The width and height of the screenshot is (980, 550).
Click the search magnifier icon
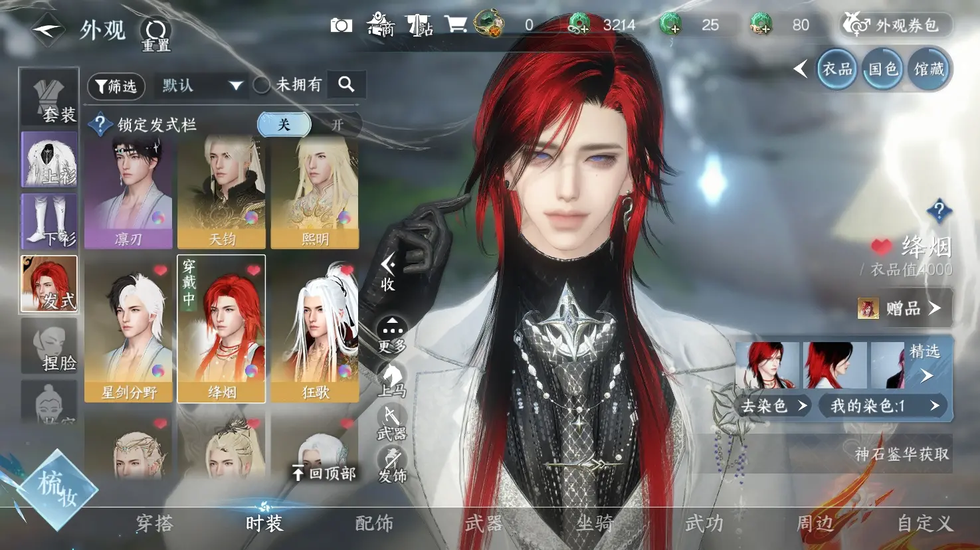coord(346,84)
